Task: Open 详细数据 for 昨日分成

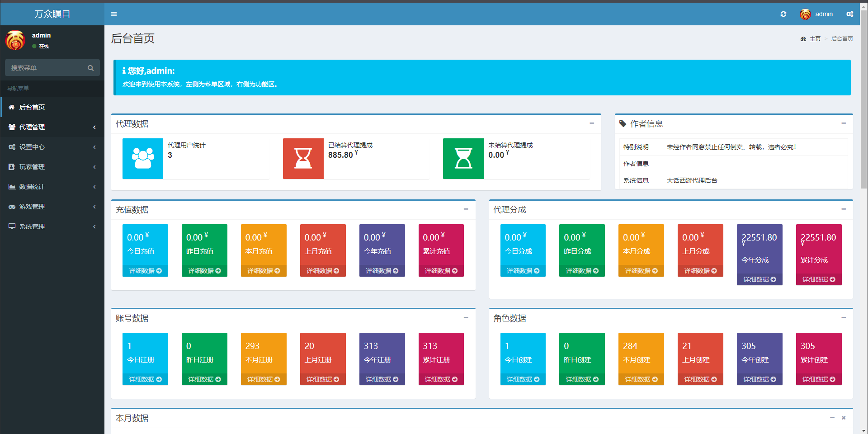Action: tap(582, 271)
